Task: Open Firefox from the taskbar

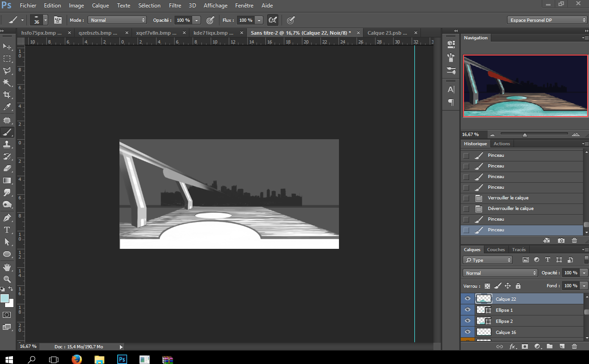Action: 77,359
